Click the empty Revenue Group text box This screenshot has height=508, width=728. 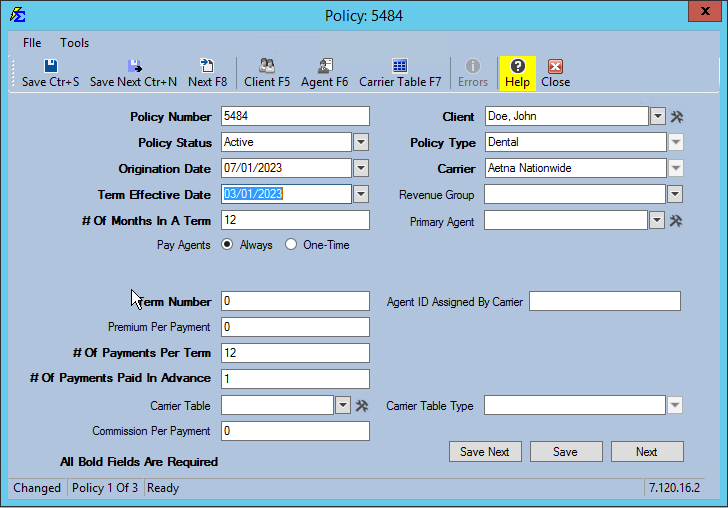pyautogui.click(x=575, y=194)
